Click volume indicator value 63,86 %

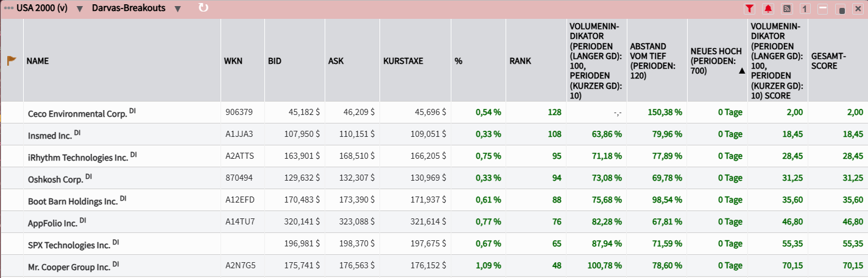(x=605, y=134)
